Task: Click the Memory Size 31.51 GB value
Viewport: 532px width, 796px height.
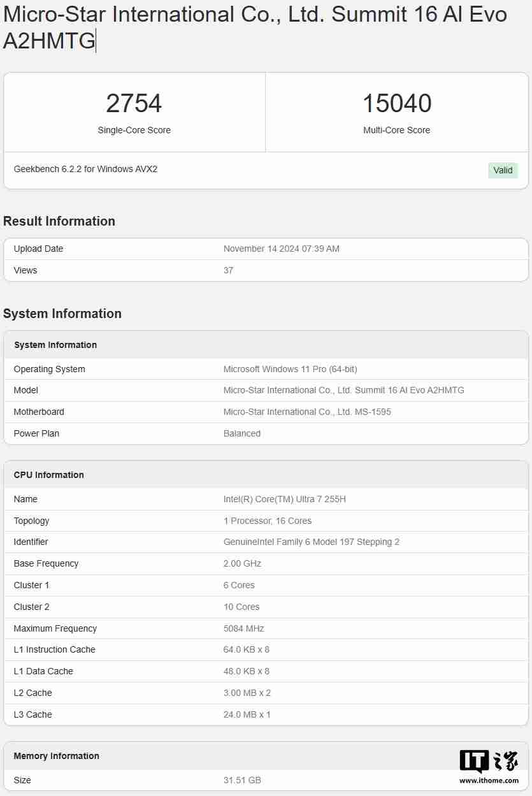Action: (243, 780)
